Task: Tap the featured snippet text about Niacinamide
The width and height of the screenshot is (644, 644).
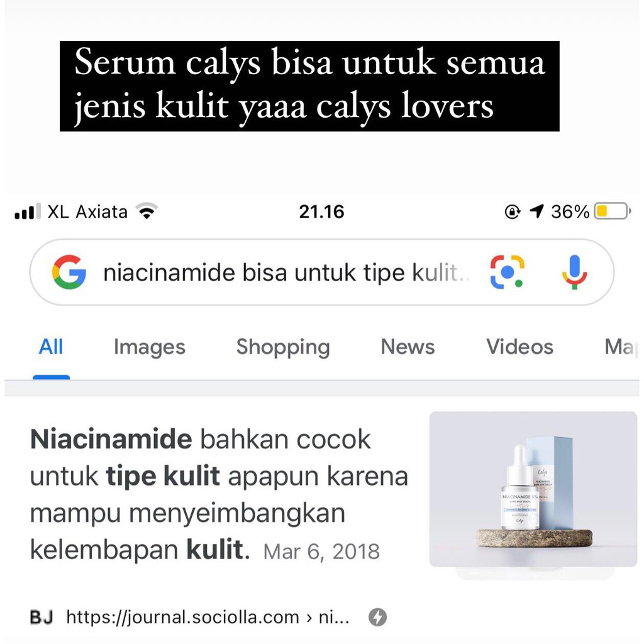Action: [219, 494]
